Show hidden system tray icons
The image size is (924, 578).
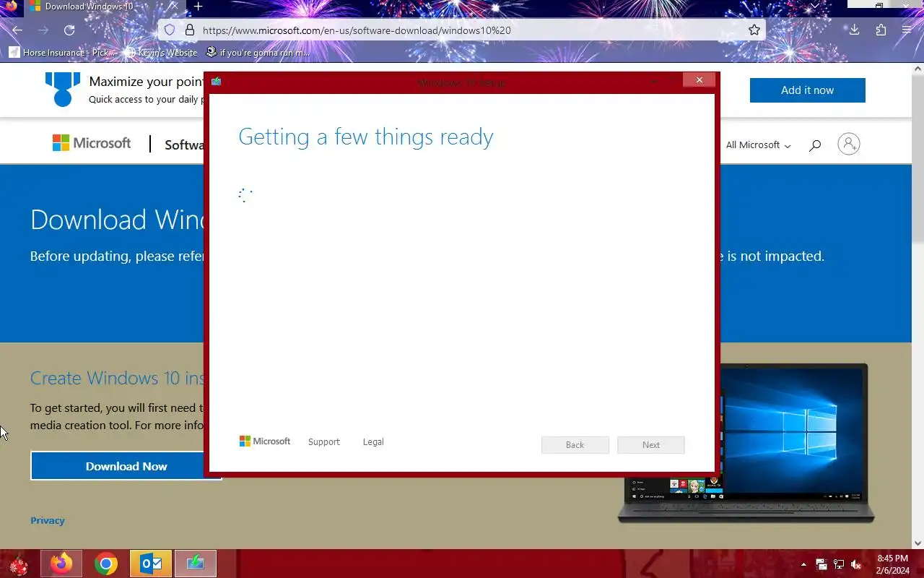coord(803,564)
